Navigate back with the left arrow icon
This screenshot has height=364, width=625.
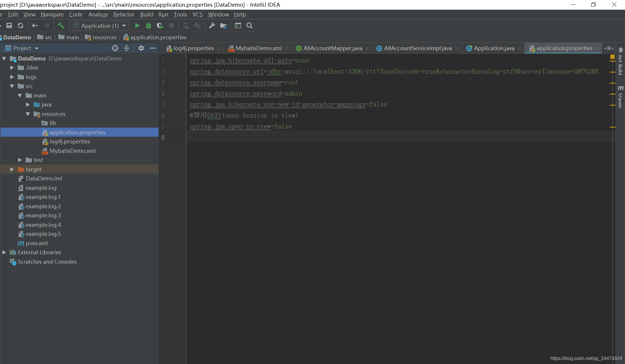35,26
